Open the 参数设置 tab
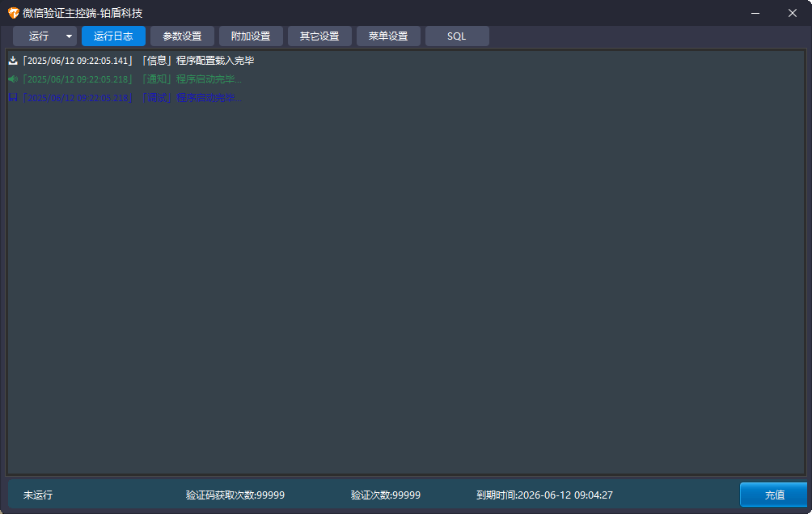 point(182,36)
